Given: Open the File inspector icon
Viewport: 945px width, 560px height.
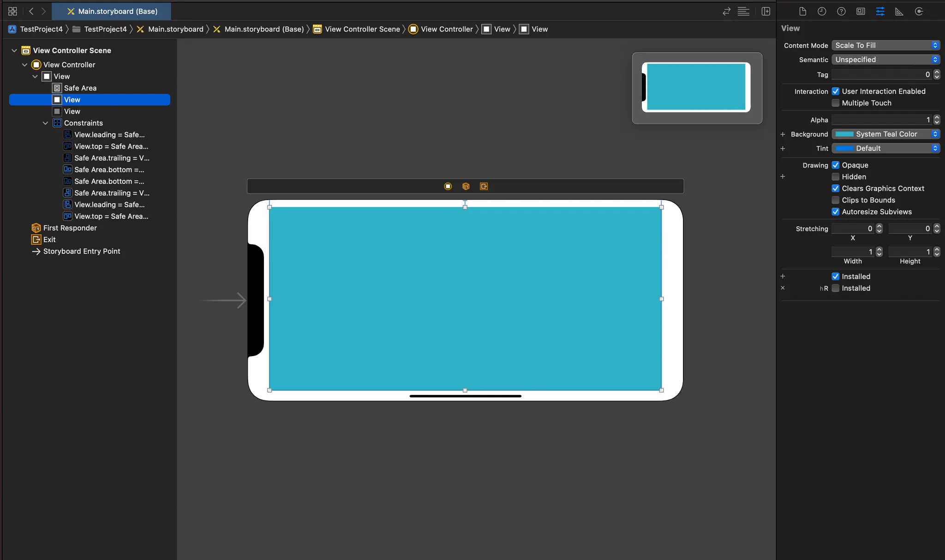Looking at the screenshot, I should pos(802,12).
